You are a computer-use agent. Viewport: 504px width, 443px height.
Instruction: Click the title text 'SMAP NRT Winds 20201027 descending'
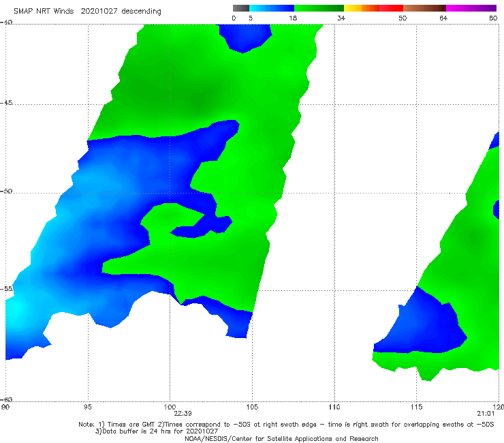pos(87,12)
